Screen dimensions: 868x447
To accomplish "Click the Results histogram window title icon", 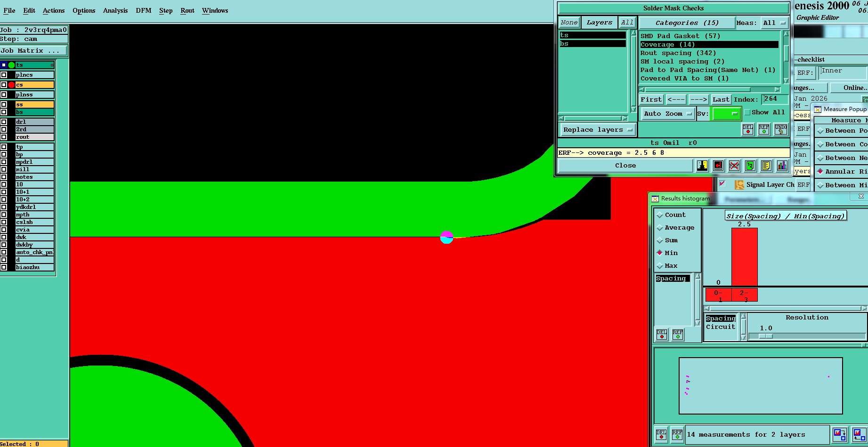I will point(655,199).
